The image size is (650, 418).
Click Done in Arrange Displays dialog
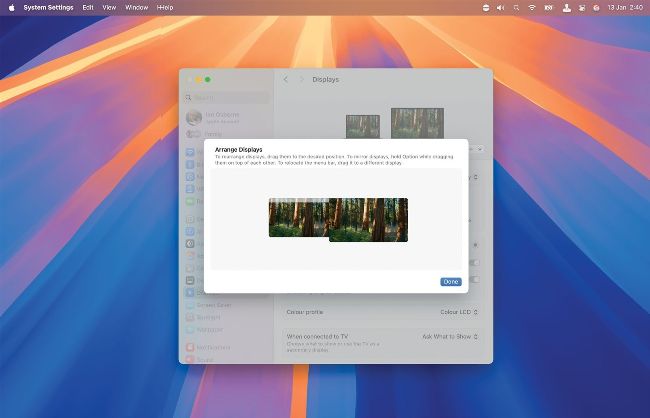coord(450,282)
